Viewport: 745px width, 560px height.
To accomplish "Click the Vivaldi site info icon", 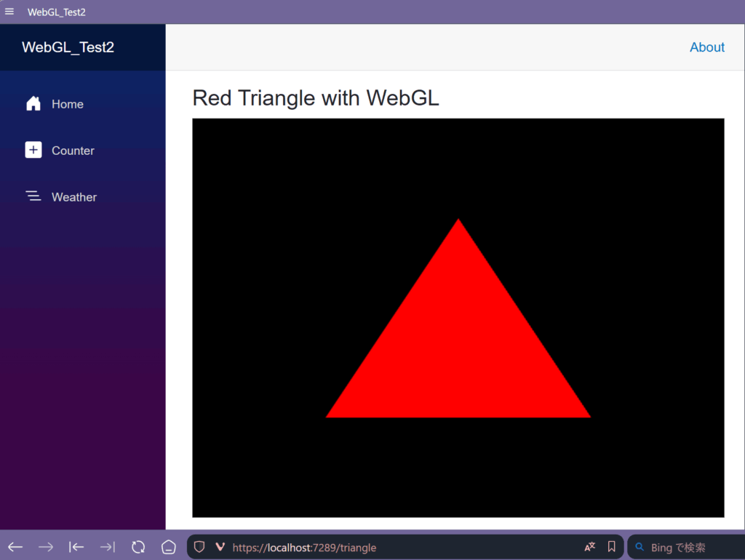I will 220,547.
